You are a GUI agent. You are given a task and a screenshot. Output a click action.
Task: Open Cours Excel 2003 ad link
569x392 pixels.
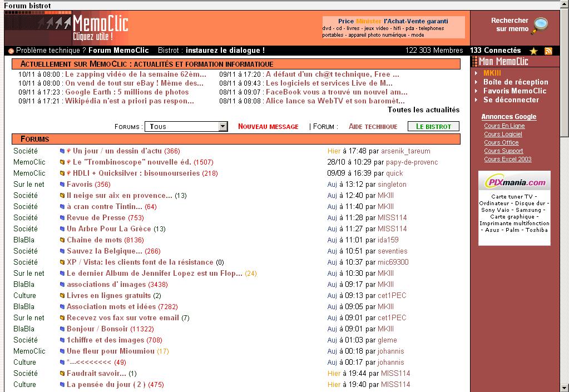tap(508, 159)
